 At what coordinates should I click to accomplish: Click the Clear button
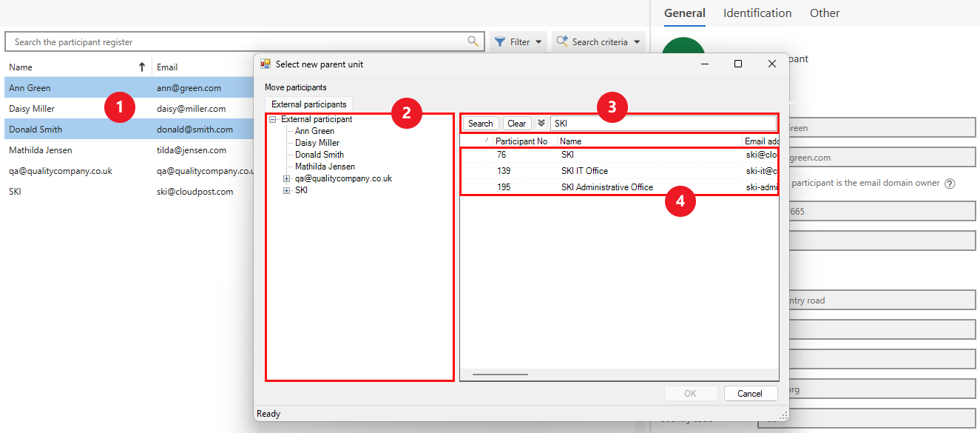tap(517, 124)
